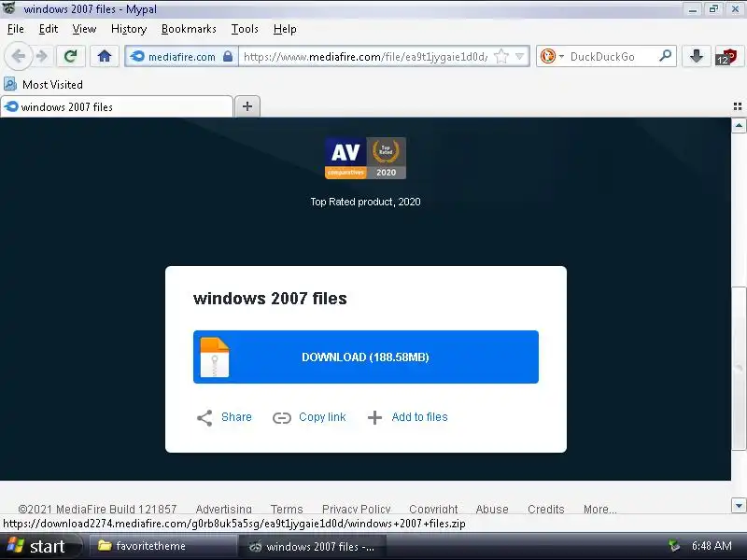Select the windows 2007 files tab
747x560 pixels.
pyautogui.click(x=117, y=106)
